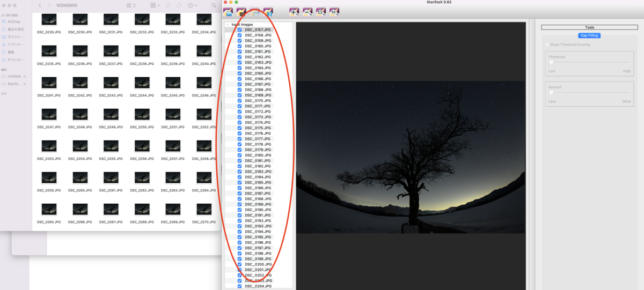644x290 pixels.
Task: Click the Amount slider handle
Action: 551,93
